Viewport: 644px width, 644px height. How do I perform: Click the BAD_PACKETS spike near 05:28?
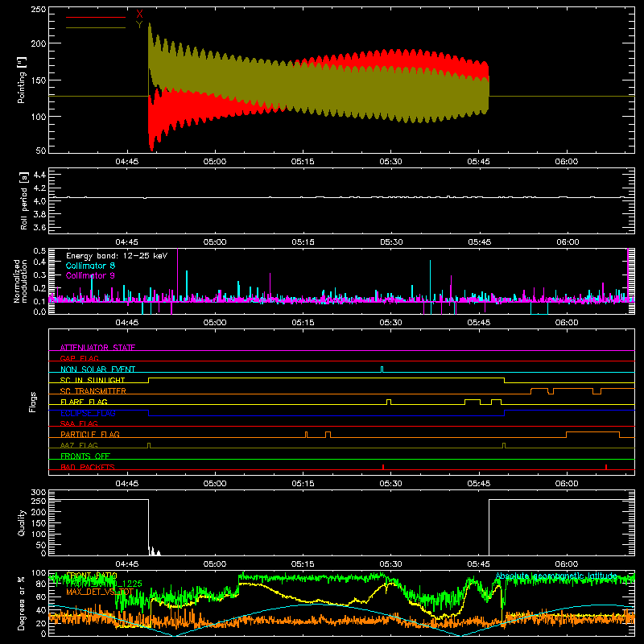[383, 467]
